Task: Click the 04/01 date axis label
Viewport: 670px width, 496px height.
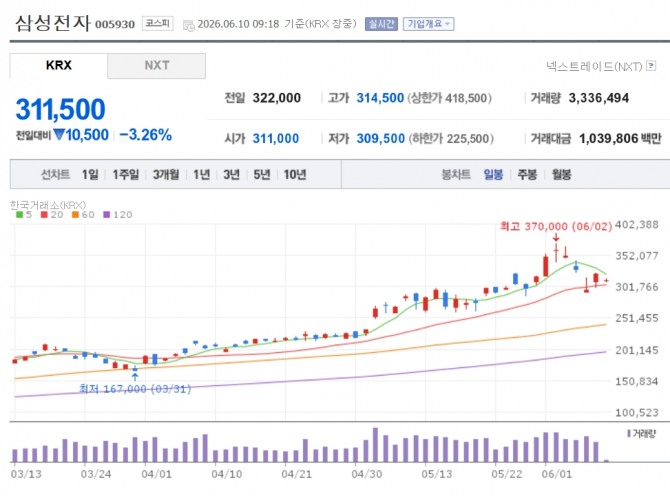Action: tap(156, 474)
